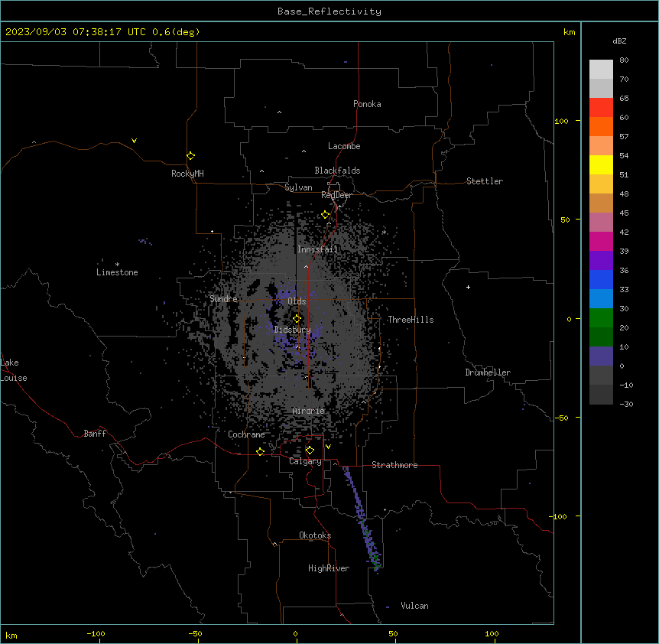The image size is (659, 644).
Task: Click white plus marker northwest of Drumheller
Action: pyautogui.click(x=468, y=287)
